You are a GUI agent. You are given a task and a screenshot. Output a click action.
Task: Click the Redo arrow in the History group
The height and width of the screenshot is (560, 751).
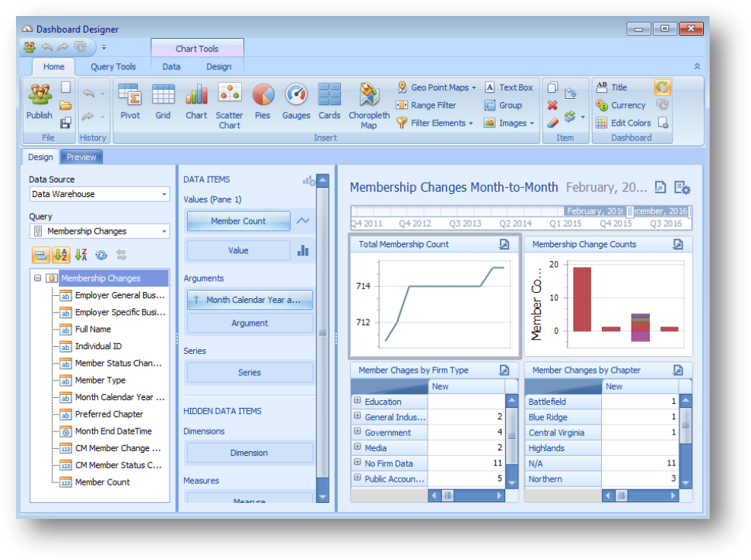coord(88,116)
